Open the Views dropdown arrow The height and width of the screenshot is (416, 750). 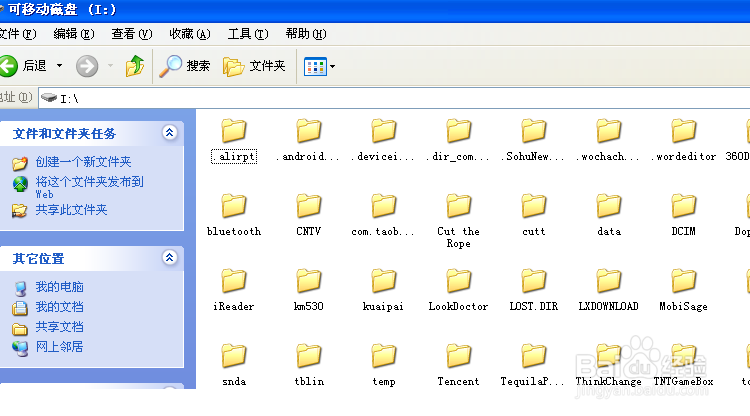tap(332, 66)
